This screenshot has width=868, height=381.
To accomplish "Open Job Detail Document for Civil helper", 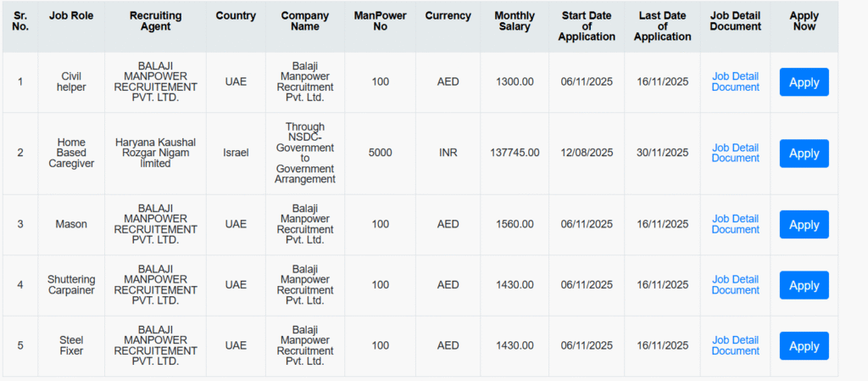I will tap(735, 81).
